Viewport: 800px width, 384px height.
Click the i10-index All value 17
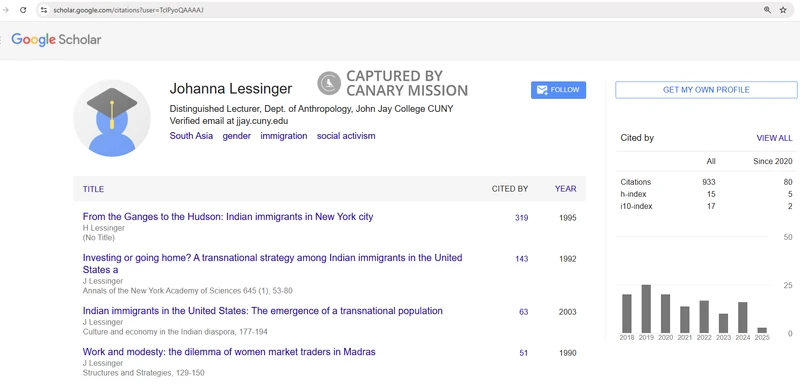point(711,207)
